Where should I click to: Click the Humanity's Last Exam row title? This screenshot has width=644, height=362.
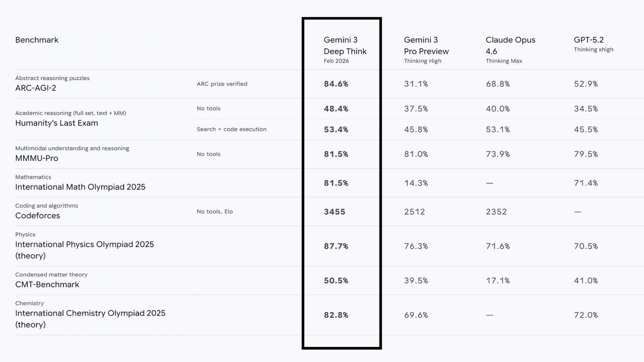(57, 123)
